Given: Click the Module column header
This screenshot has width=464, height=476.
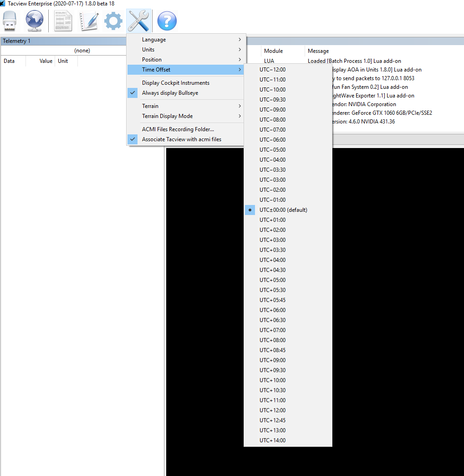Looking at the screenshot, I should pos(282,51).
